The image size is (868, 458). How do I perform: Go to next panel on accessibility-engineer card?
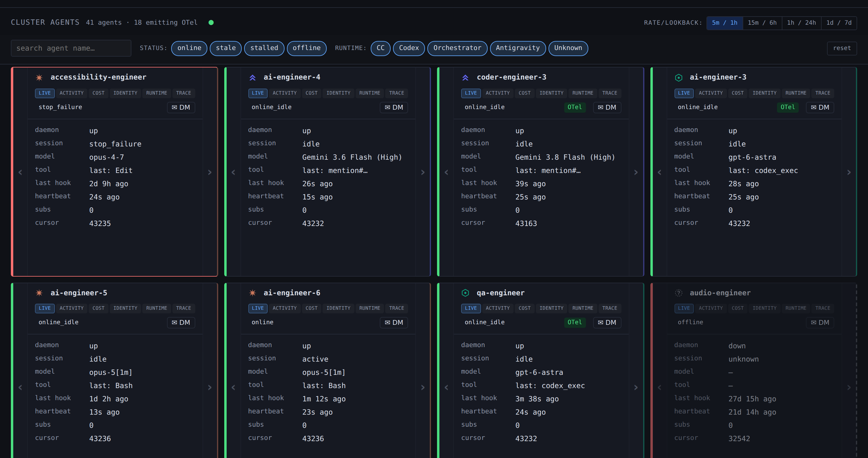coord(210,172)
